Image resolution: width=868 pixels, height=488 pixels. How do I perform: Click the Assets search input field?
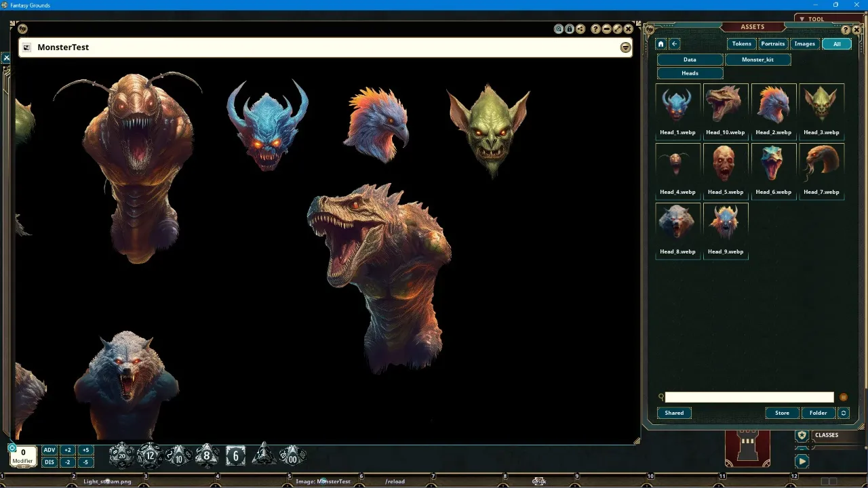[749, 397]
